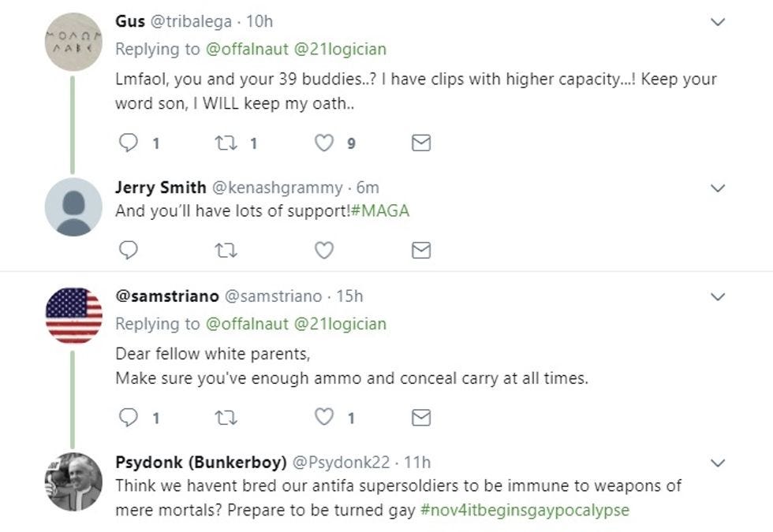
Task: Reply to Gus's tweet
Action: (129, 143)
